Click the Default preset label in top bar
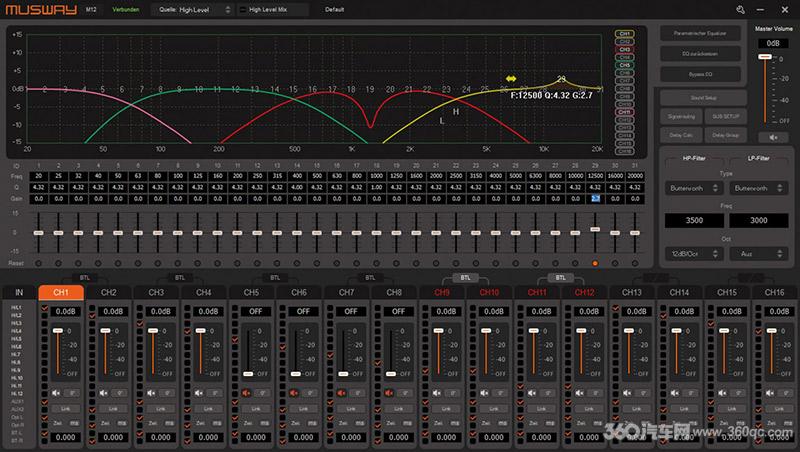The image size is (800, 452). [335, 10]
